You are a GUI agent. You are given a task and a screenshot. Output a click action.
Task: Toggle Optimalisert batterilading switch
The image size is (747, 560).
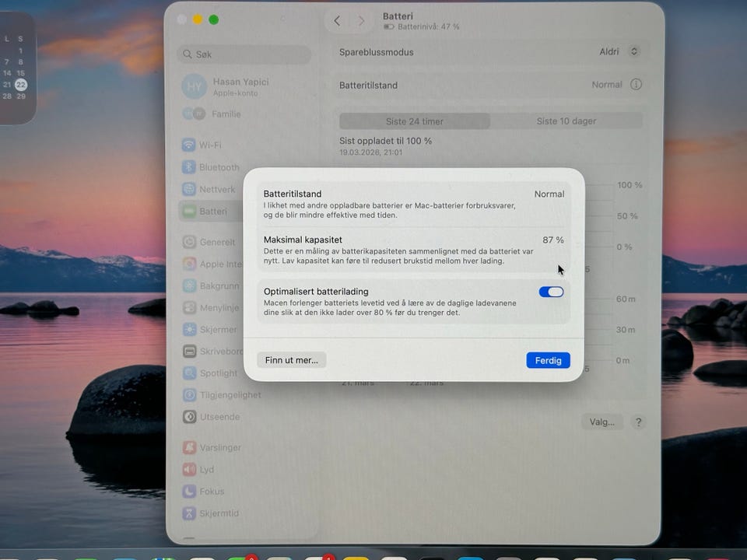click(551, 292)
